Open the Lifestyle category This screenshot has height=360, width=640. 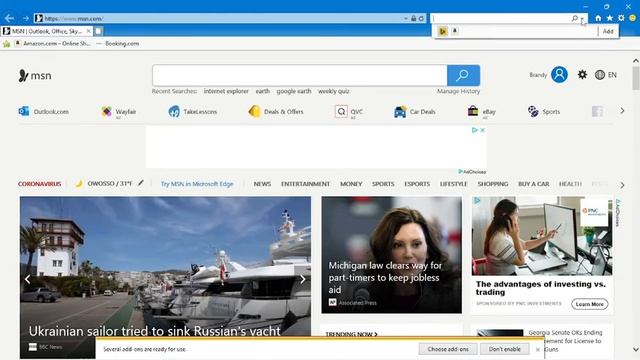[x=453, y=184]
